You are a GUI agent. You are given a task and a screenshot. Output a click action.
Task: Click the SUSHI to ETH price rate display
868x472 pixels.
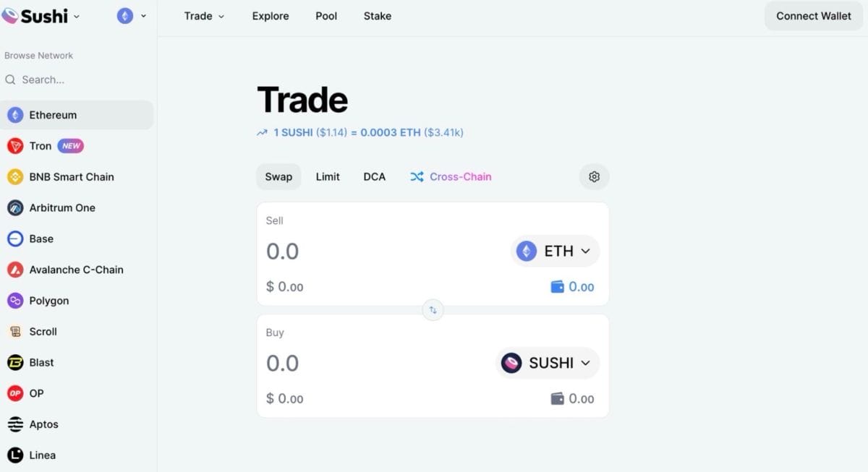(360, 132)
